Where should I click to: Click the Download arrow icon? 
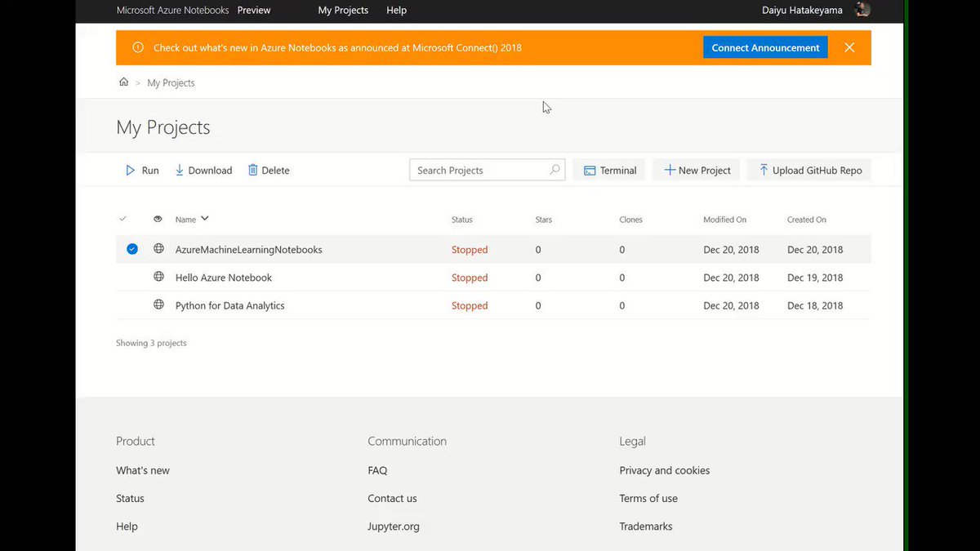pyautogui.click(x=180, y=171)
